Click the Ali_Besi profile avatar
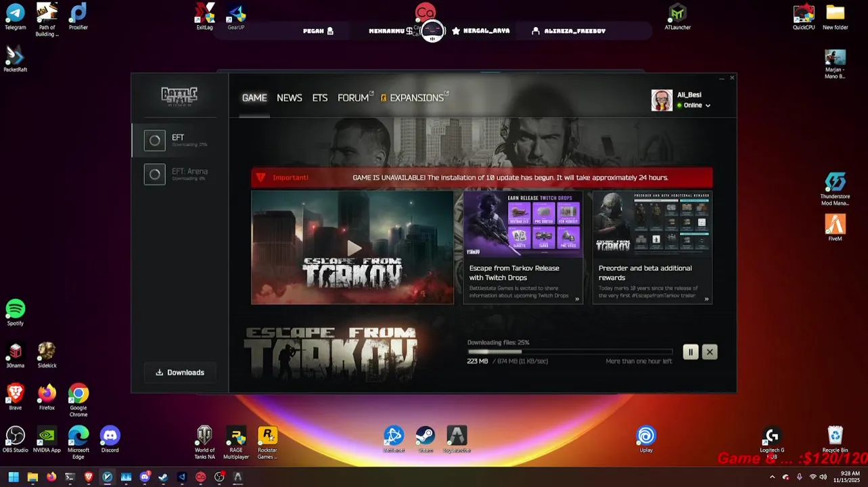Image resolution: width=868 pixels, height=487 pixels. coord(662,100)
